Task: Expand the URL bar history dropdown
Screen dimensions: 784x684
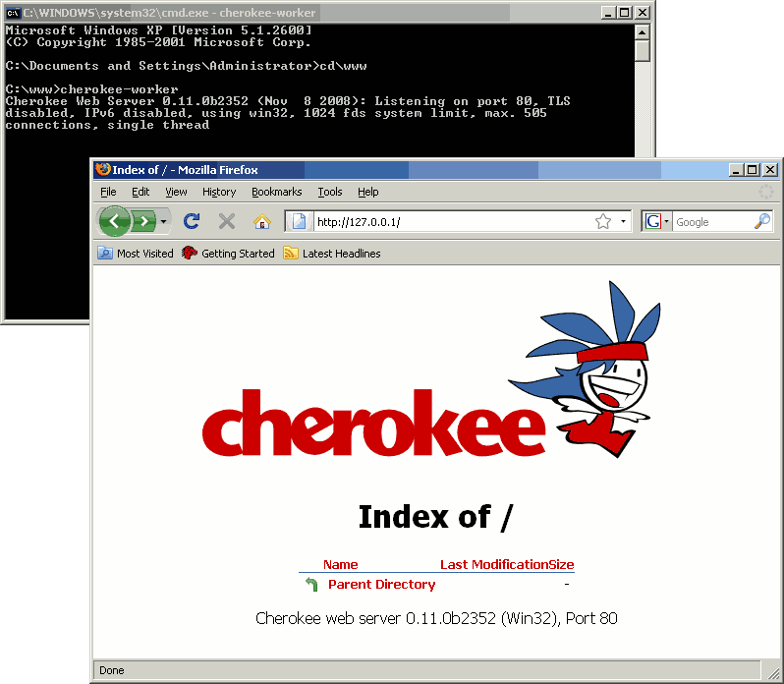Action: pyautogui.click(x=623, y=222)
